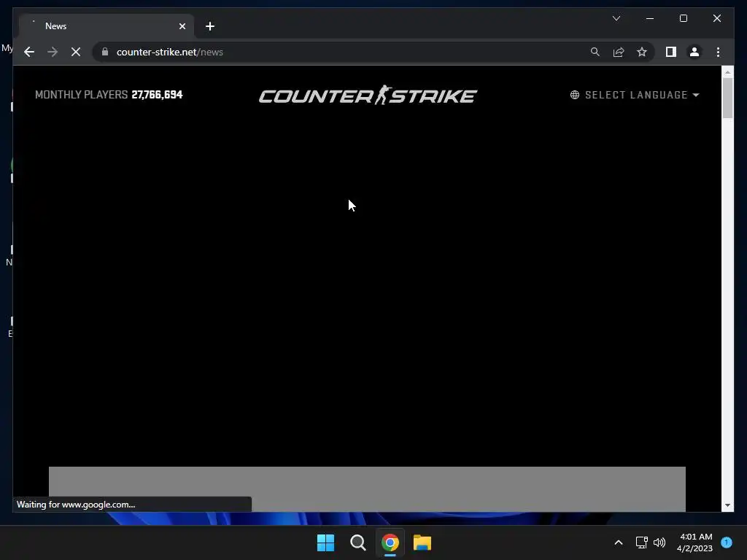The image size is (747, 560).
Task: Click the globe language icon
Action: [575, 95]
